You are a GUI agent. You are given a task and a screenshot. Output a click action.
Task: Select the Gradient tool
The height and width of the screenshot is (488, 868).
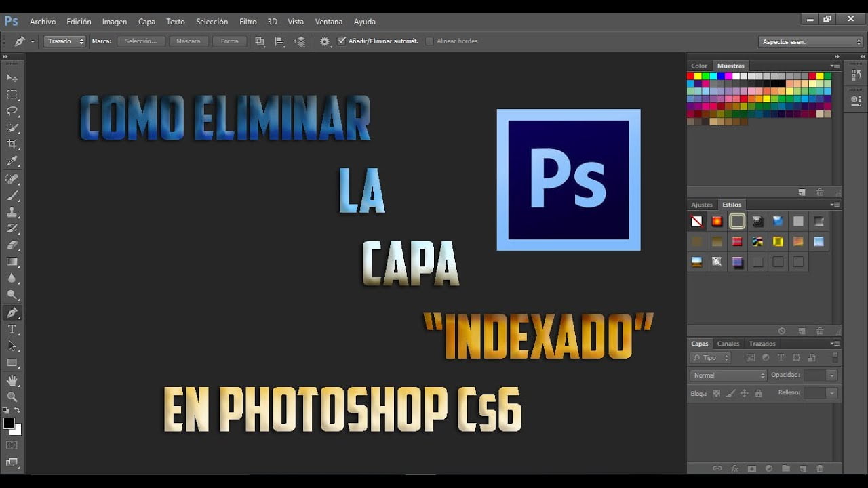(x=12, y=262)
